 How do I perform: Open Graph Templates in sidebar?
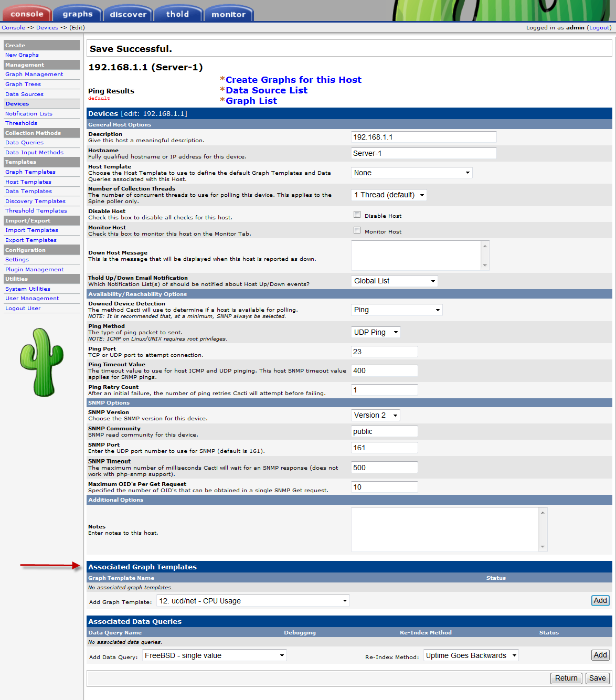coord(30,172)
